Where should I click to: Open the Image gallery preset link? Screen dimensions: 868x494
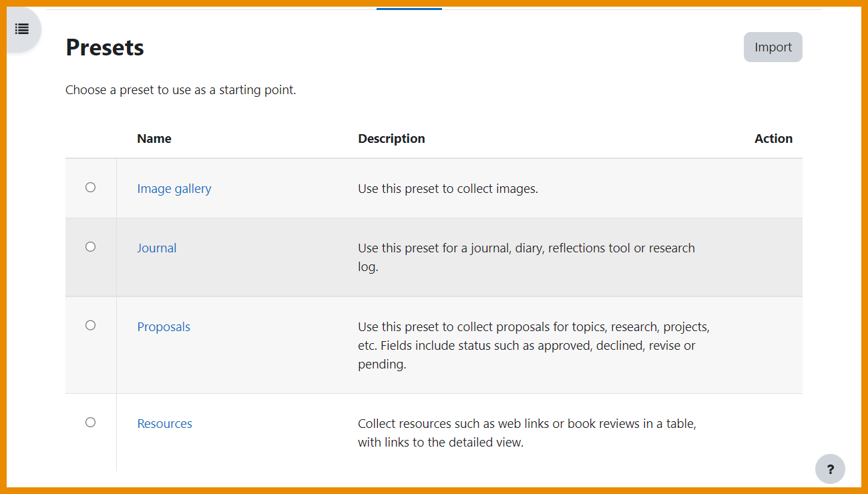tap(174, 189)
